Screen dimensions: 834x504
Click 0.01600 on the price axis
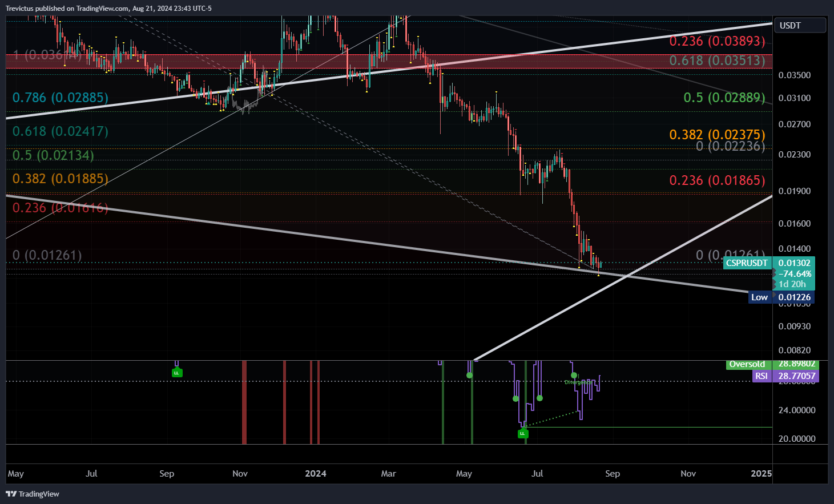click(795, 224)
